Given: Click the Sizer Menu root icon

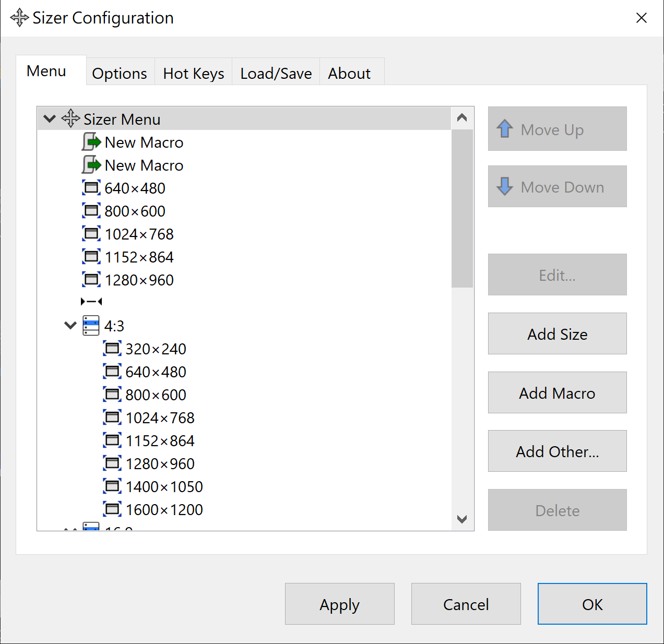Looking at the screenshot, I should point(70,119).
